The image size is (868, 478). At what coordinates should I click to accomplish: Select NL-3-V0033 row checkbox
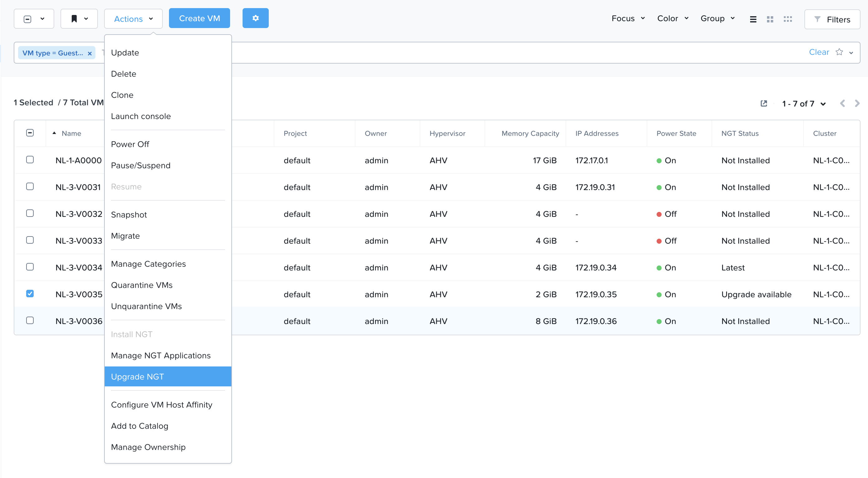pyautogui.click(x=30, y=240)
